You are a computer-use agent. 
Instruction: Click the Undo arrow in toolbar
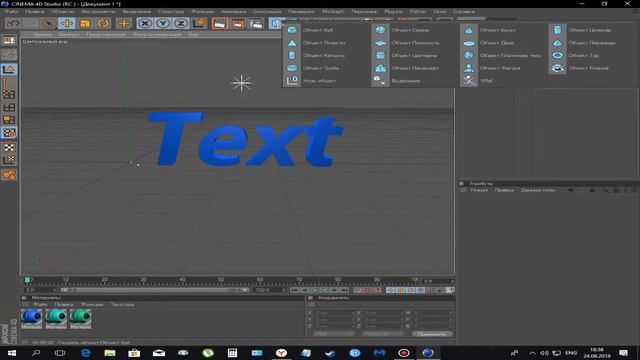click(13, 23)
